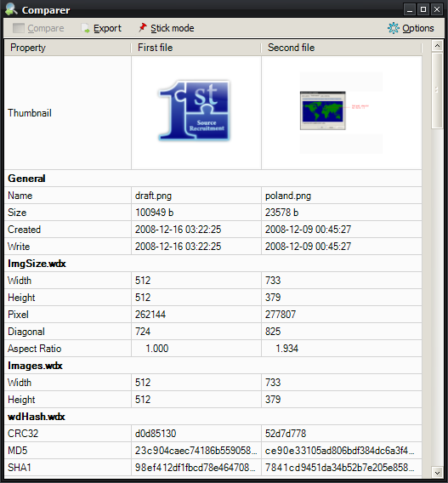
Task: Select the poland.png thumbnail image
Action: (341, 113)
